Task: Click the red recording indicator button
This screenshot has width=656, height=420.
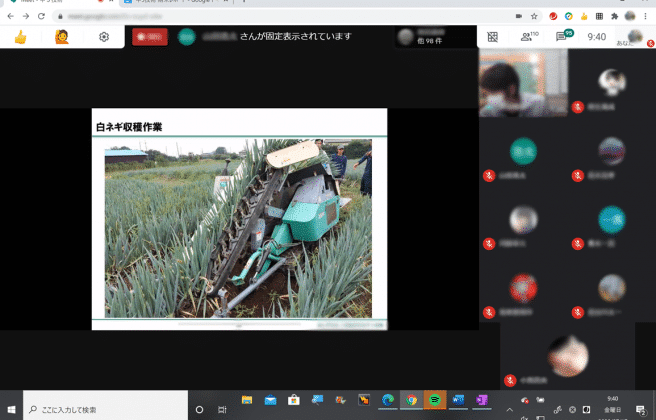Action: [150, 37]
